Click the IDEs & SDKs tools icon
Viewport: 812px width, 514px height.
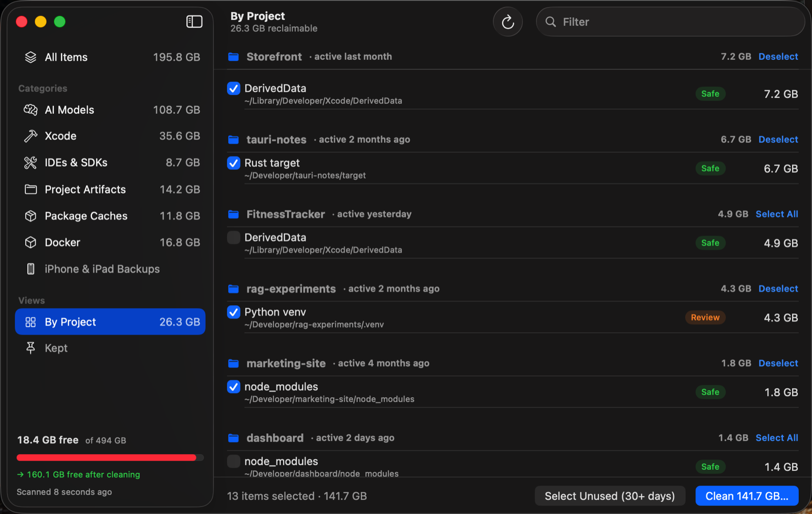click(x=31, y=163)
